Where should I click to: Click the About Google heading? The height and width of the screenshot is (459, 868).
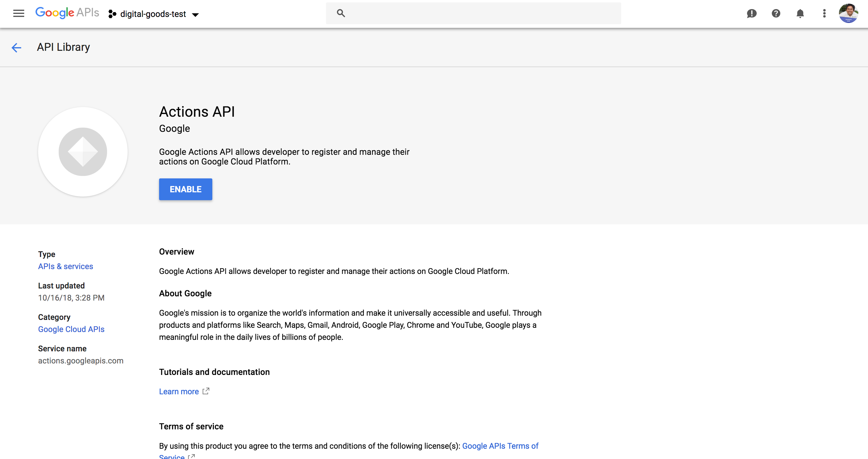coord(185,294)
